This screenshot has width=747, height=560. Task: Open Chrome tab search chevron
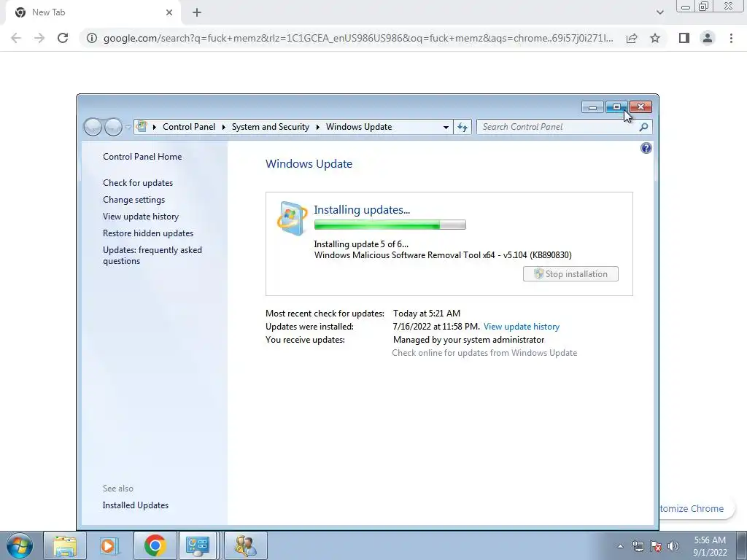(x=659, y=12)
